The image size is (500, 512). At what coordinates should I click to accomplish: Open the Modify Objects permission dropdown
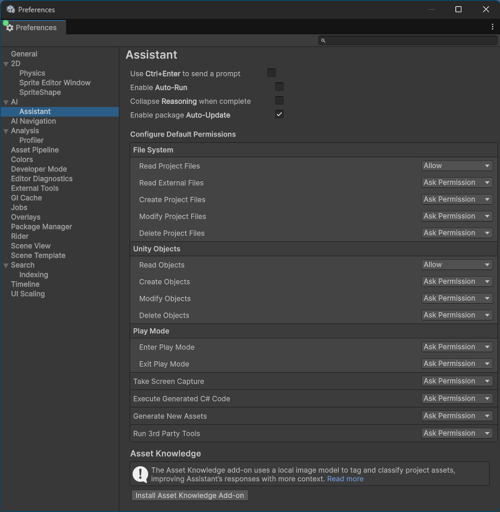pos(457,298)
